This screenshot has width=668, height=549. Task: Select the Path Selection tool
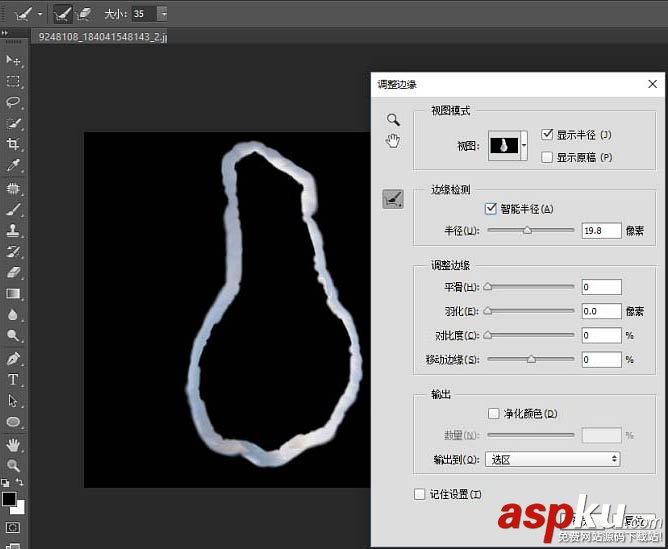pos(13,401)
